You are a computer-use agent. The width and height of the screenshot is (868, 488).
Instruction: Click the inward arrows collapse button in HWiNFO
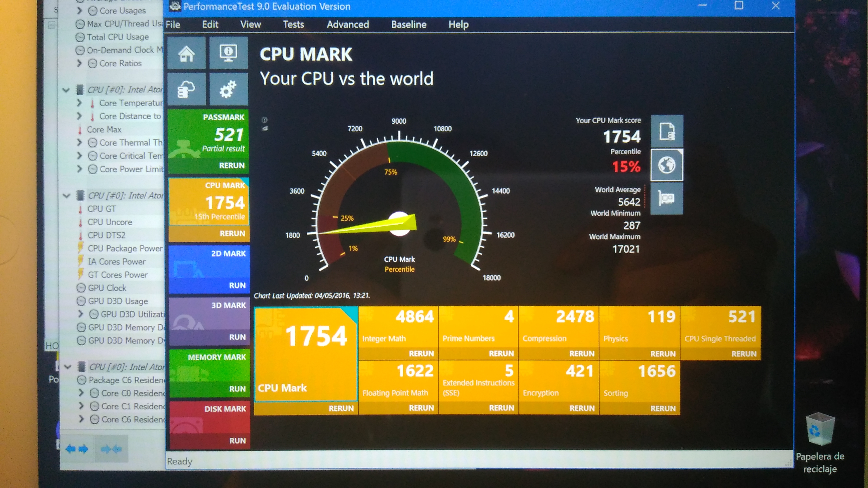(x=111, y=449)
